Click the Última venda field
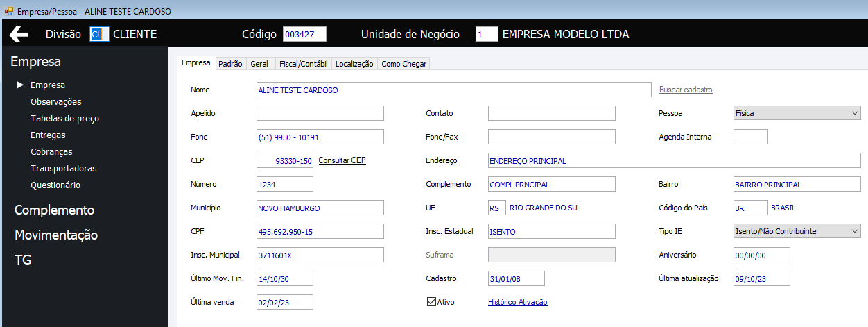This screenshot has width=868, height=327. pyautogui.click(x=285, y=302)
